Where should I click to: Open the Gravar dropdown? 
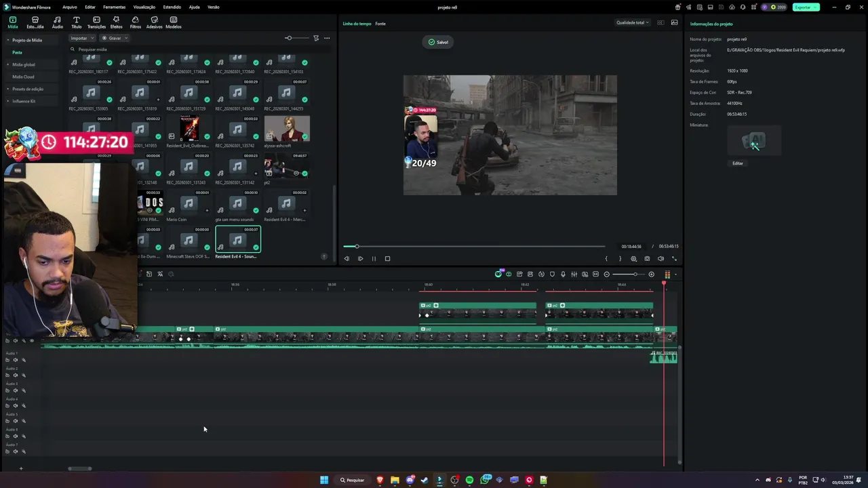pos(114,38)
